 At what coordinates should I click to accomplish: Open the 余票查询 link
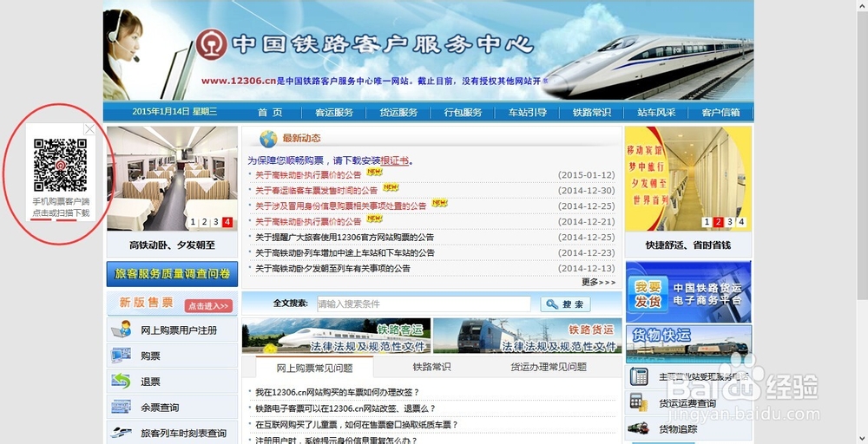click(x=160, y=408)
